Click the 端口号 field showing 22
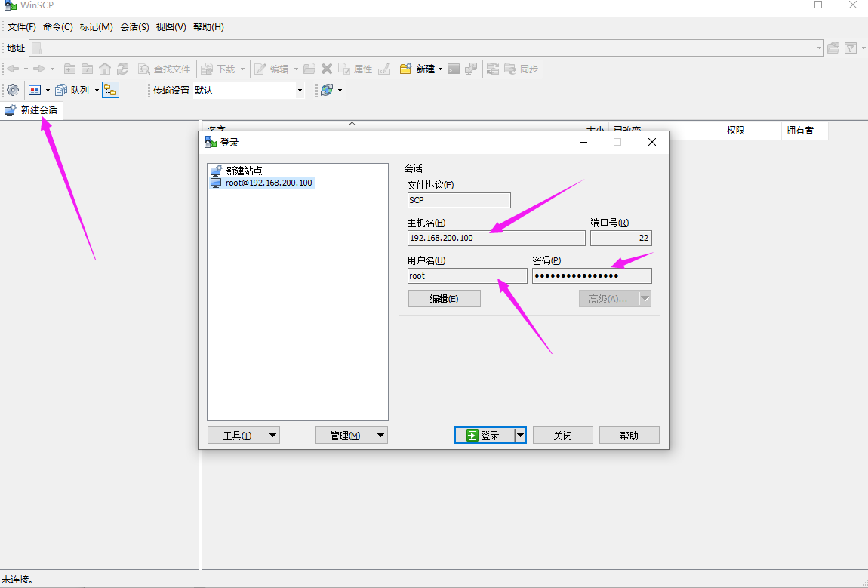868x588 pixels. 621,238
